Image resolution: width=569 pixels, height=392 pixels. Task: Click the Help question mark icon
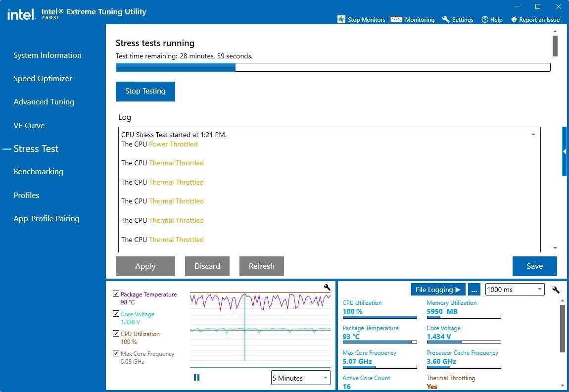click(485, 20)
